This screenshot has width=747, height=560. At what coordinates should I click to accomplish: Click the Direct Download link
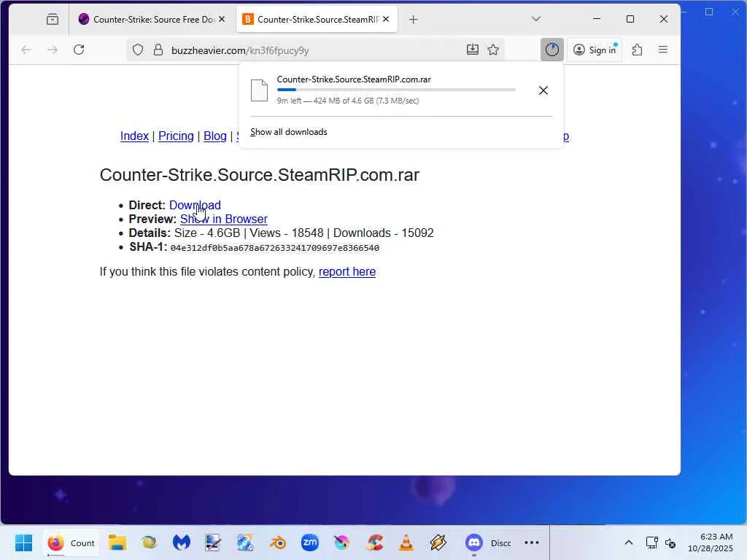point(195,205)
